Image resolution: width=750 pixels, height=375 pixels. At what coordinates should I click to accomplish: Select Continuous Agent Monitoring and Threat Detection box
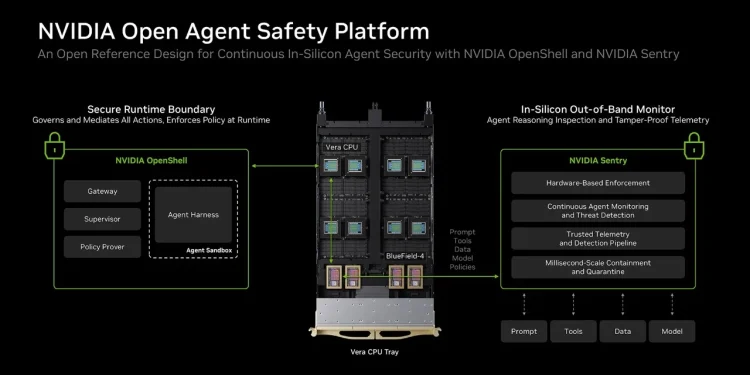(x=598, y=211)
